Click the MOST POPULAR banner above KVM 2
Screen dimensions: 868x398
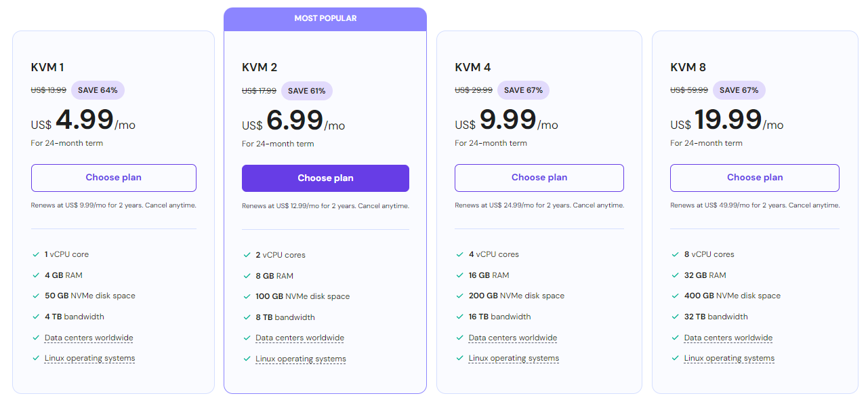pos(325,18)
